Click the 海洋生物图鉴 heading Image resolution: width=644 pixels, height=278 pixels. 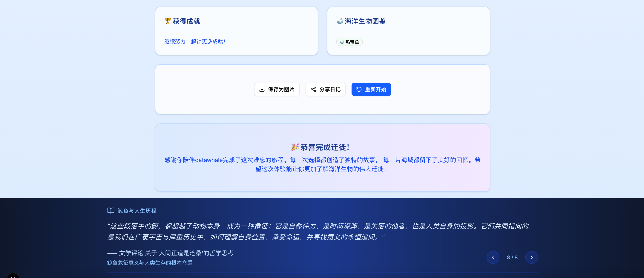(365, 21)
